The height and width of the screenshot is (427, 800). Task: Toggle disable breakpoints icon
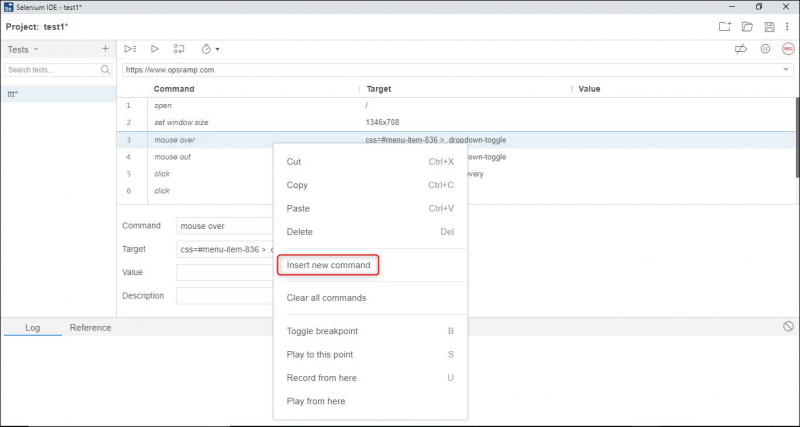coord(741,49)
